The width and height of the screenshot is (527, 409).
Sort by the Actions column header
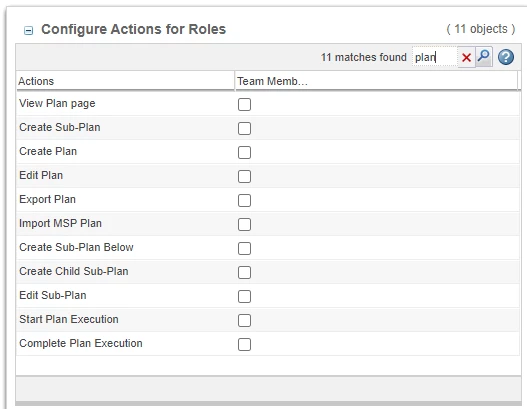125,81
